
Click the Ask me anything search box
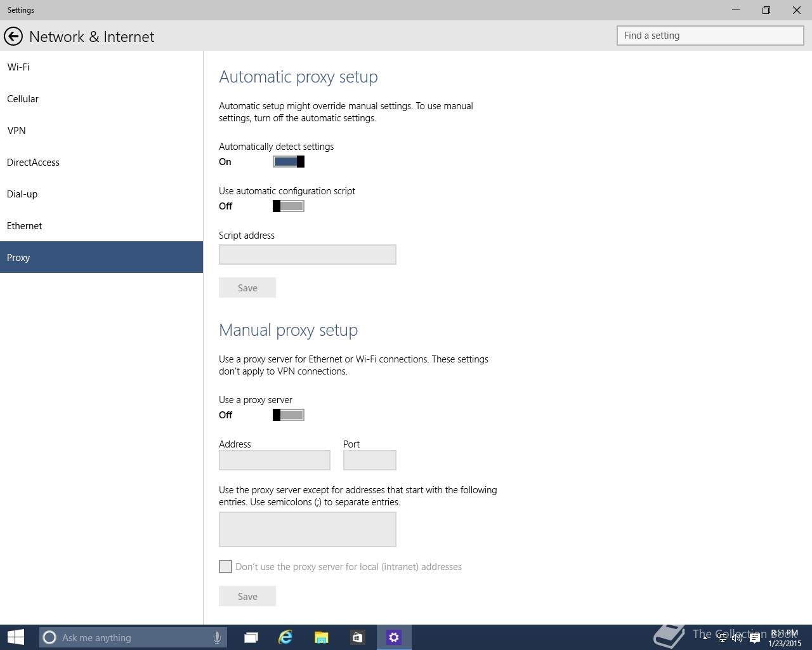click(x=132, y=637)
